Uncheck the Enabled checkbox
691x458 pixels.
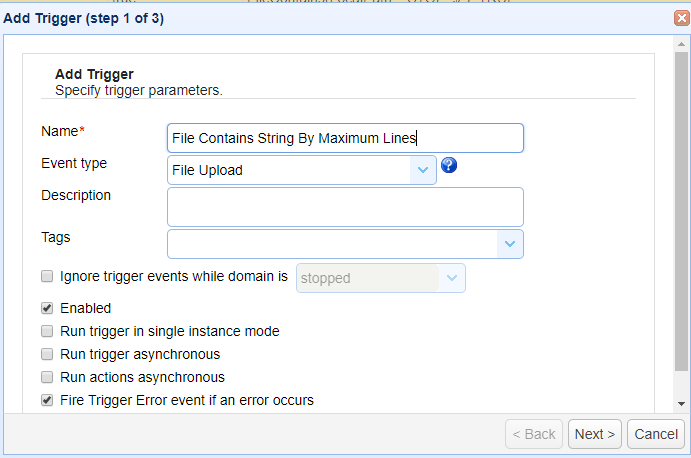47,308
